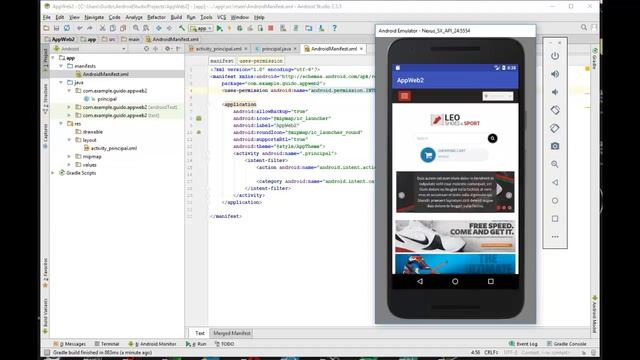This screenshot has height=360, width=640.
Task: Open Gradle side panel on right edge
Action: [595, 58]
